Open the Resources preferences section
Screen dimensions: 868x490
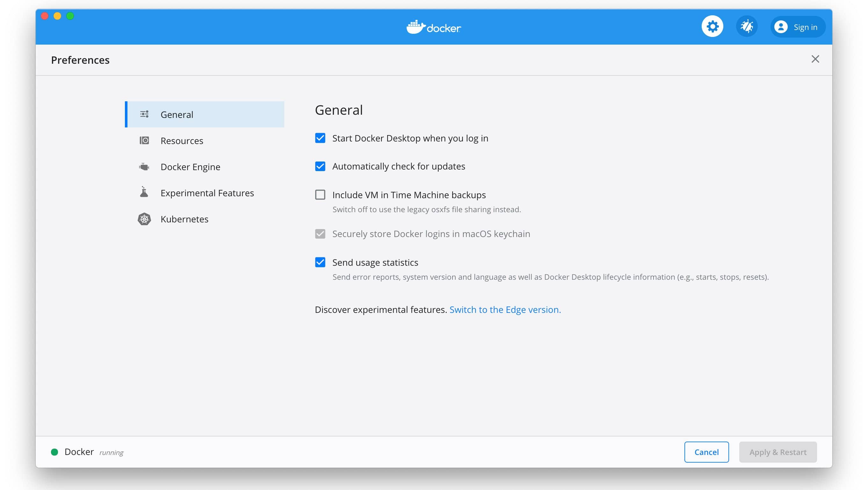(182, 141)
